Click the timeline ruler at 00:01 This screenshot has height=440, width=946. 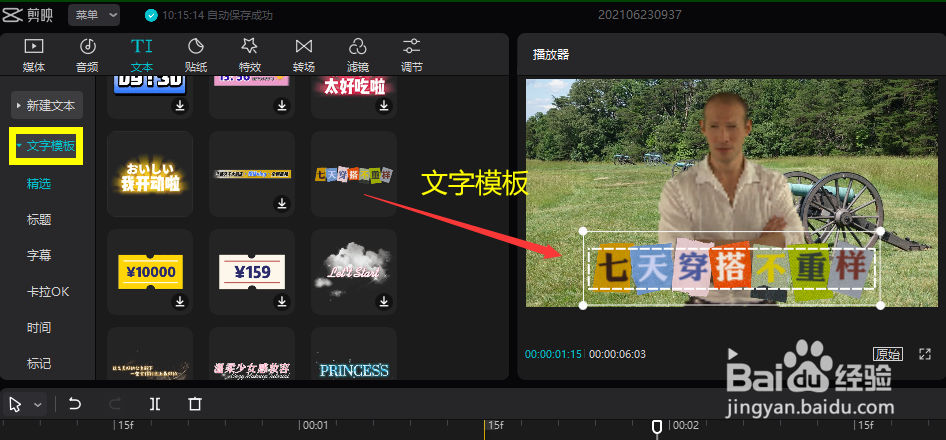[315, 426]
